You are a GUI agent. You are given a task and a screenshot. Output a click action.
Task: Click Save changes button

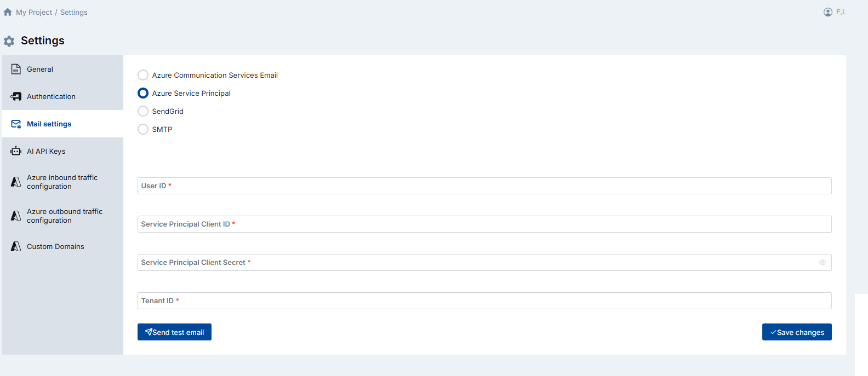click(796, 332)
